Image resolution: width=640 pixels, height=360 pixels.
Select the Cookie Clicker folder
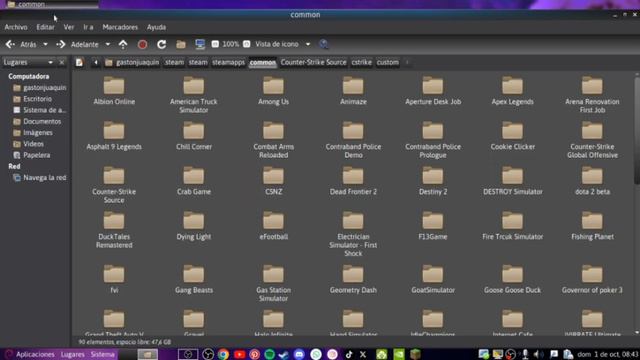(512, 136)
